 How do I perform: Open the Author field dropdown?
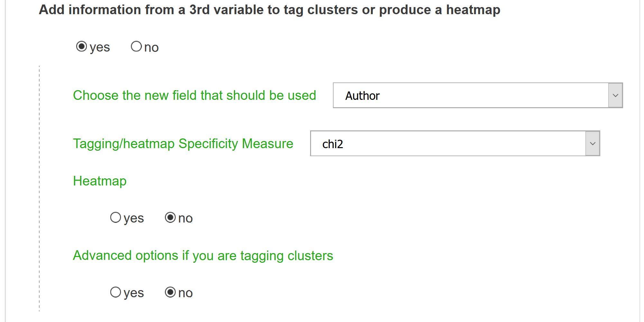point(478,95)
